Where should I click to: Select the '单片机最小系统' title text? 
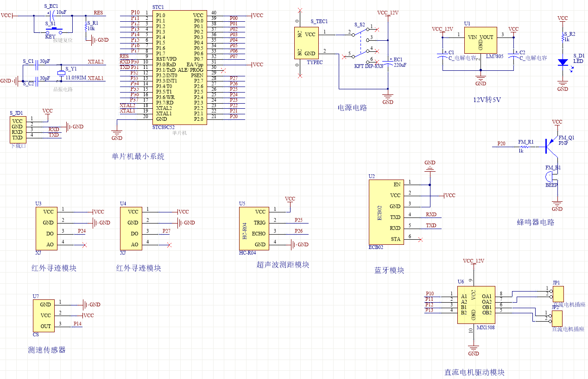[x=138, y=156]
